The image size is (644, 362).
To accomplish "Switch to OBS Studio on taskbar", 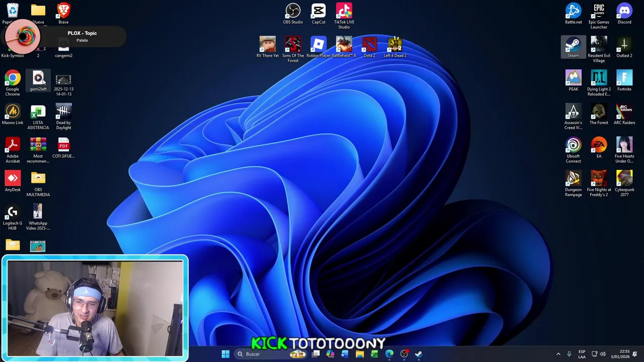I will [404, 354].
